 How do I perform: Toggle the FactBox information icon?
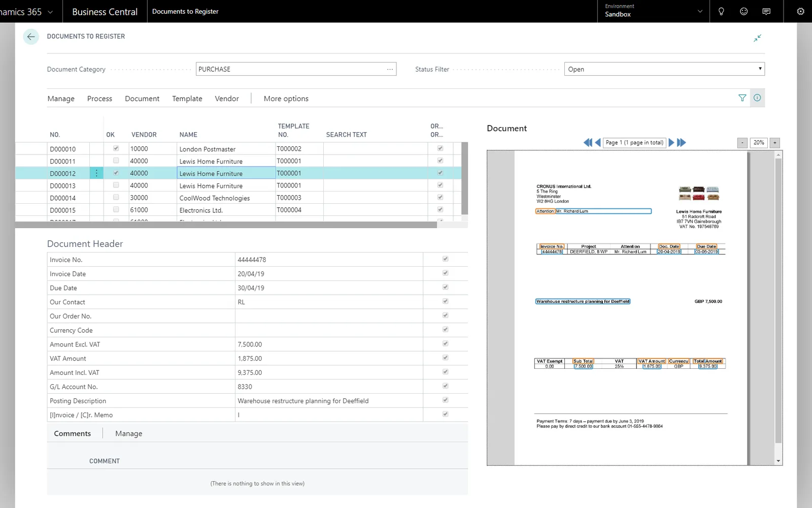coord(757,98)
